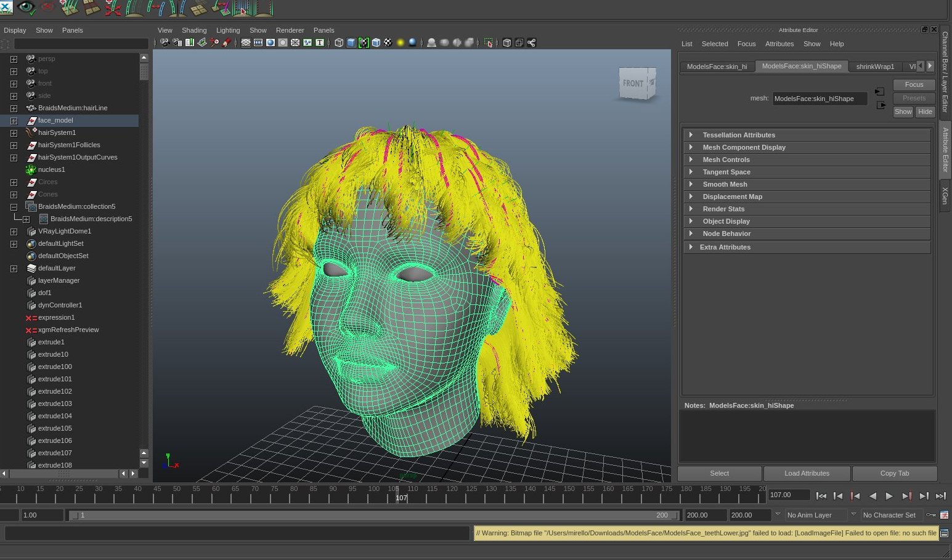Enable the textured checker sphere display
This screenshot has width=952, height=560.
pos(388,43)
